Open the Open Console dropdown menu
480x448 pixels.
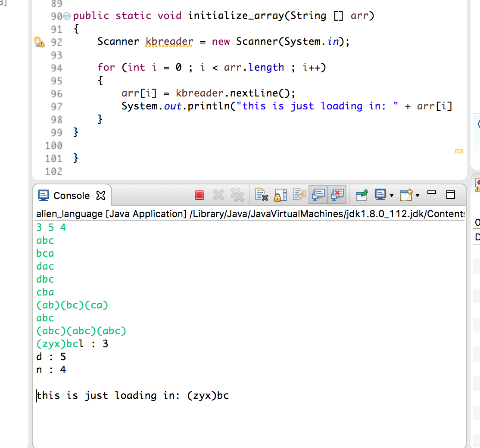(x=418, y=195)
